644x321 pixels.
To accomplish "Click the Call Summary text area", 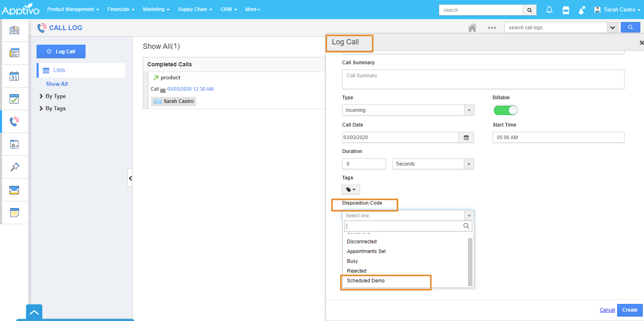I will pyautogui.click(x=483, y=79).
